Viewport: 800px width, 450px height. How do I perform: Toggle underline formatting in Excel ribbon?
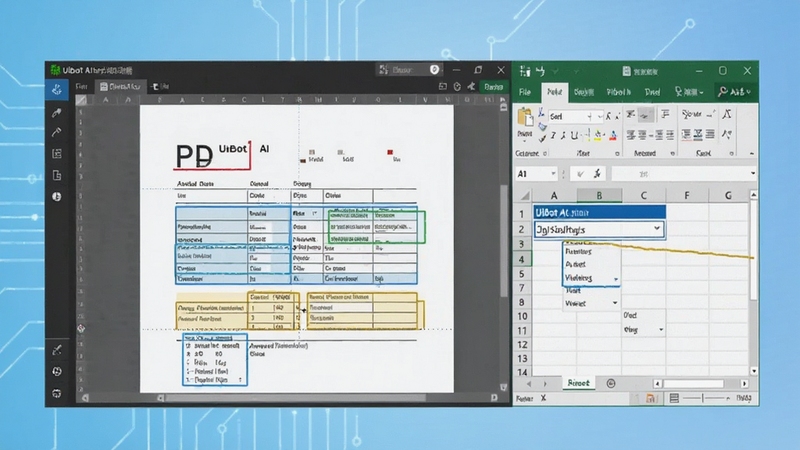[574, 135]
